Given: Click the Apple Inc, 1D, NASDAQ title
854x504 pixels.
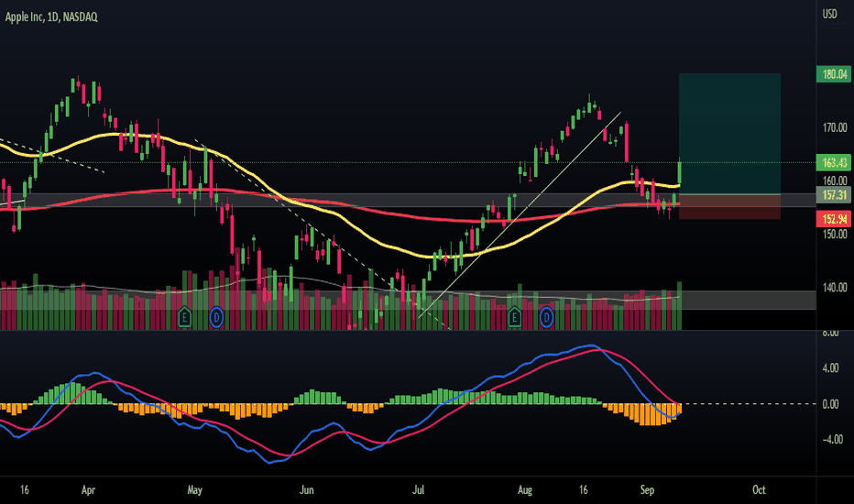Looking at the screenshot, I should [51, 16].
